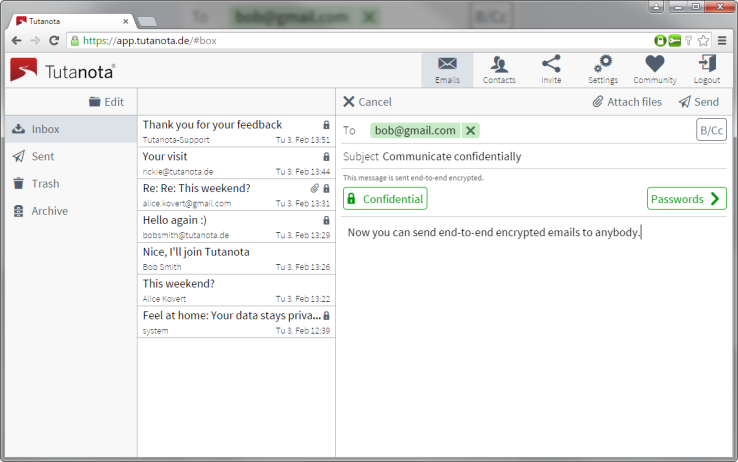Click the browser forward arrow
The width and height of the screenshot is (738, 462).
click(35, 41)
